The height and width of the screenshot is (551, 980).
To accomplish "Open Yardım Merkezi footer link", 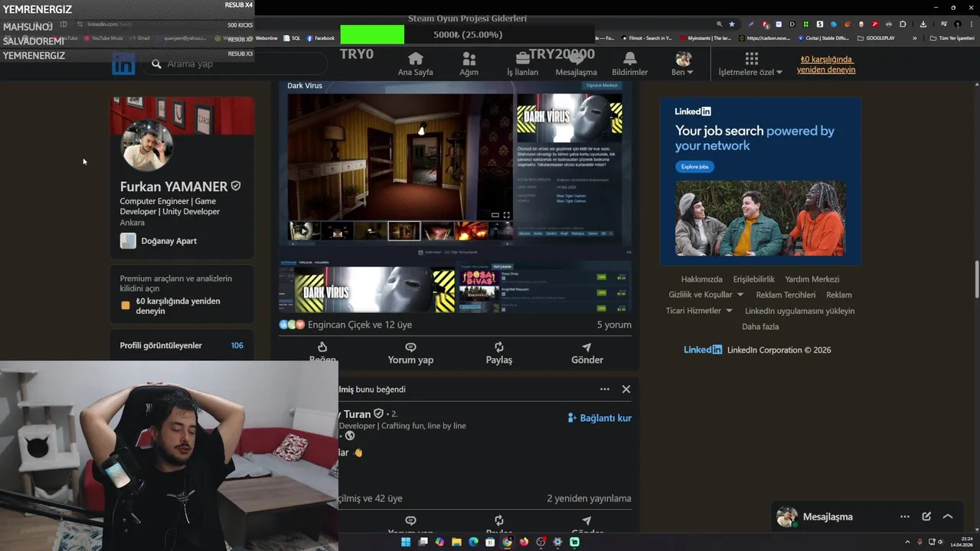I will coord(812,279).
